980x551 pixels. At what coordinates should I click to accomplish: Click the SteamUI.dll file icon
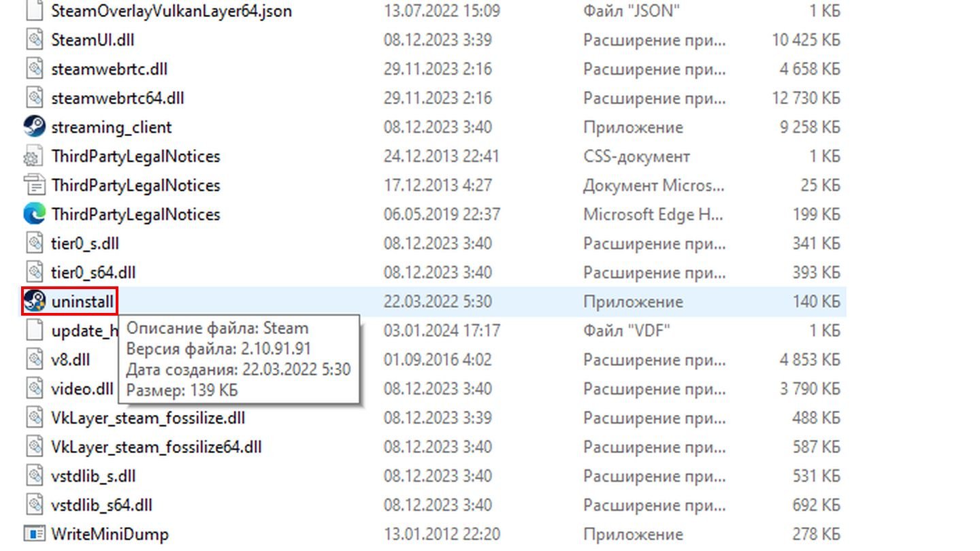pos(34,40)
